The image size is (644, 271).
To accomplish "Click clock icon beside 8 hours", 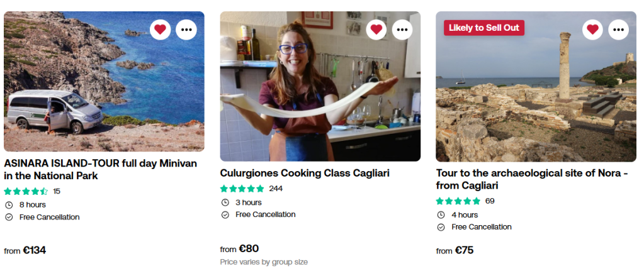I will click(9, 205).
